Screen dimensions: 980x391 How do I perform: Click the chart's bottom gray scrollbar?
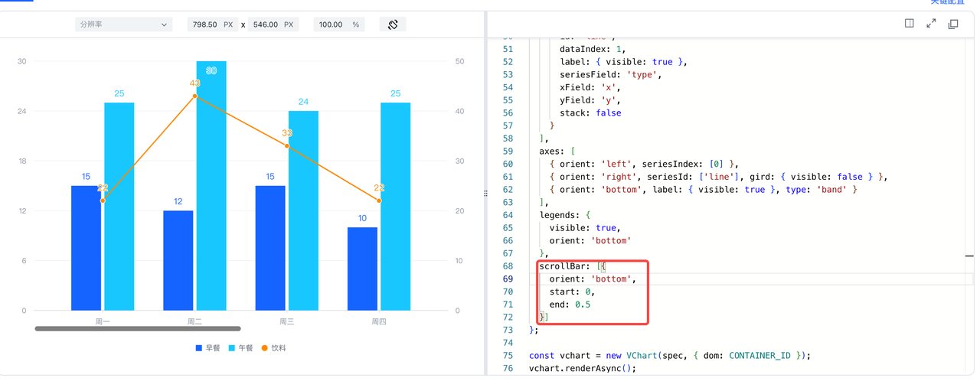pyautogui.click(x=138, y=329)
